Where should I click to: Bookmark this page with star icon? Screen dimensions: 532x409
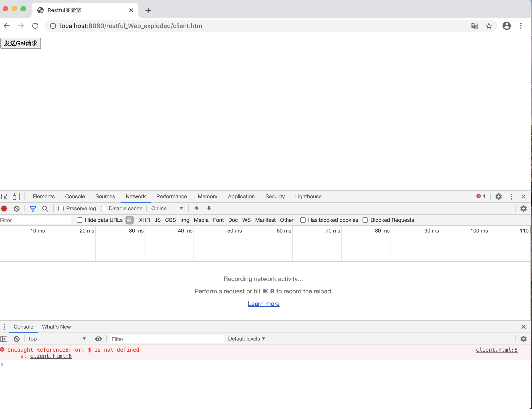[489, 26]
